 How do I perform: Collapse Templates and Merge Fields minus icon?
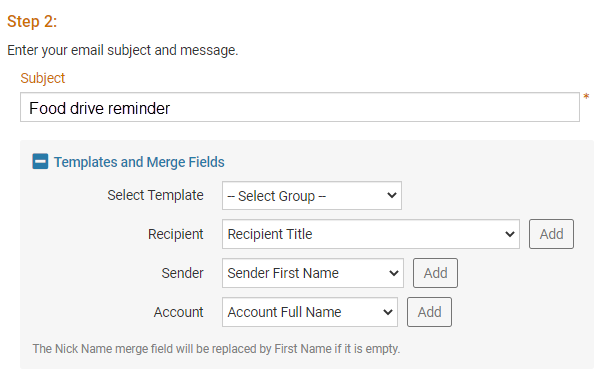coord(40,161)
